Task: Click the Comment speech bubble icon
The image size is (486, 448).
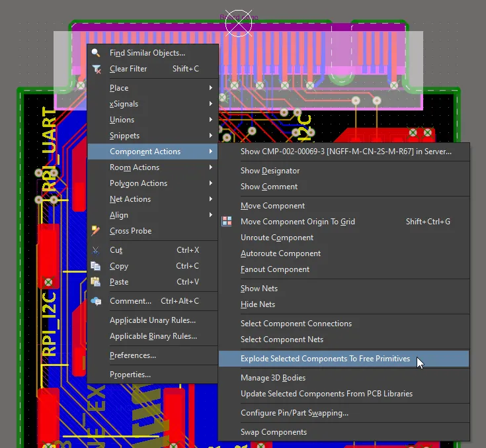Action: point(96,301)
